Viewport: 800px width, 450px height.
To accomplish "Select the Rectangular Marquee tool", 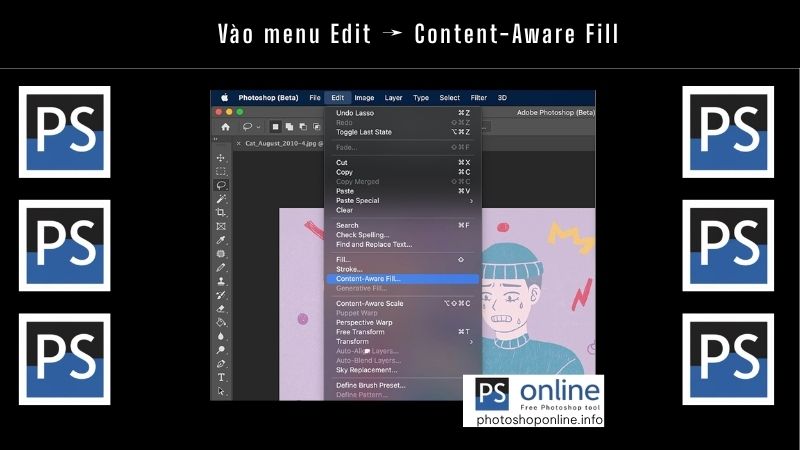I will tap(221, 172).
